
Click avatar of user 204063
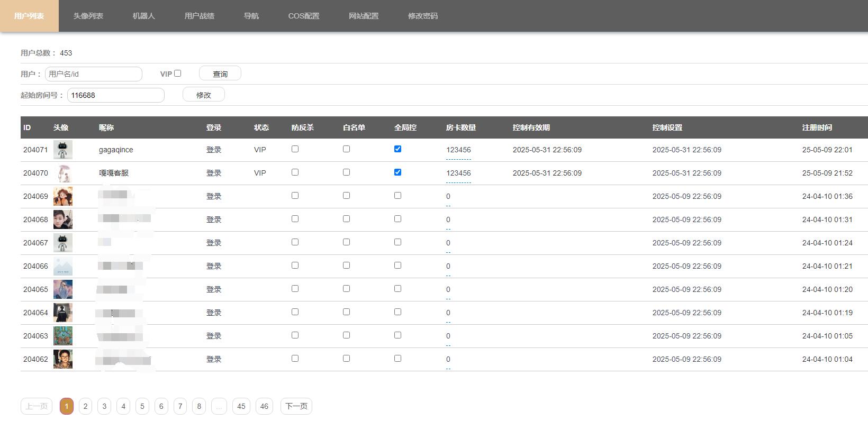[x=63, y=336]
